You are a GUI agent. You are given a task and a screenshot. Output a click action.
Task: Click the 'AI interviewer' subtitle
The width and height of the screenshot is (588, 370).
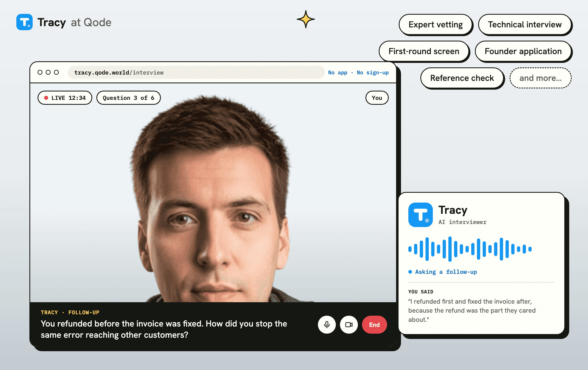(462, 222)
